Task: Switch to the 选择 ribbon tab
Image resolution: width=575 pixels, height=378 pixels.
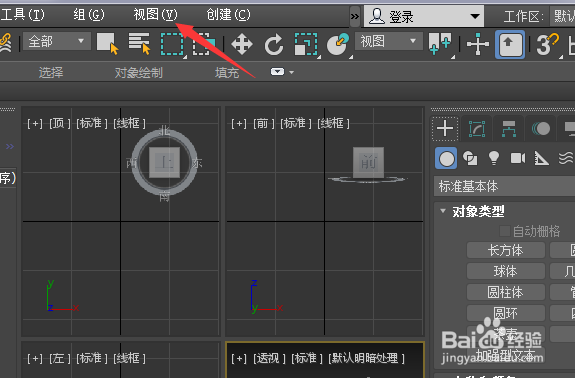Action: coord(51,73)
